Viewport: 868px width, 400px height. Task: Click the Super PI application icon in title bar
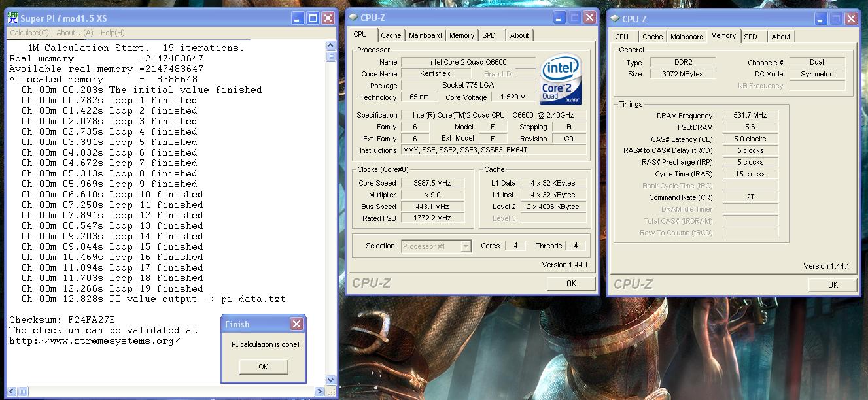coord(12,18)
